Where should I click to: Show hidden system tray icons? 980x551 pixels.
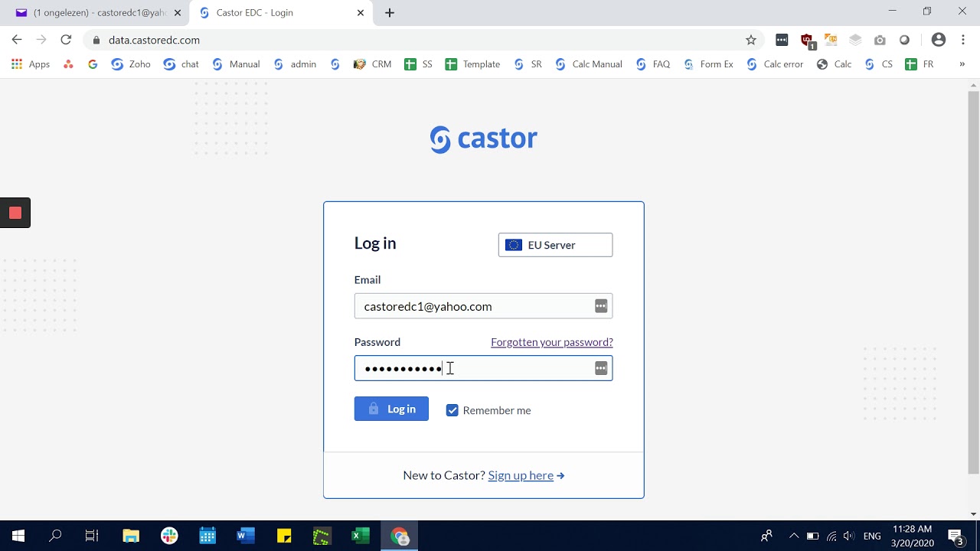pos(794,536)
